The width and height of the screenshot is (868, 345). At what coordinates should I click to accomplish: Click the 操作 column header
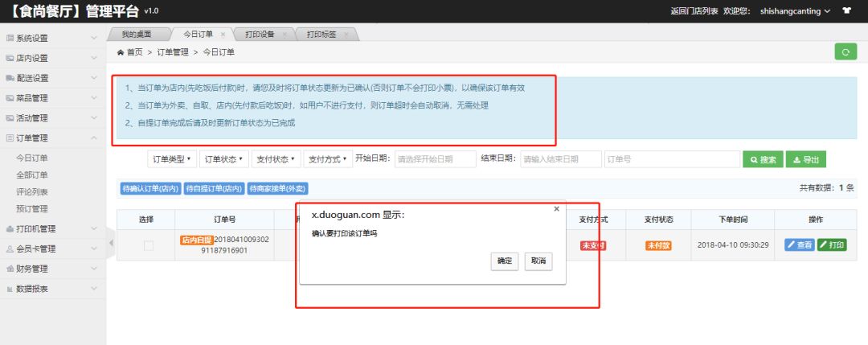(x=816, y=220)
